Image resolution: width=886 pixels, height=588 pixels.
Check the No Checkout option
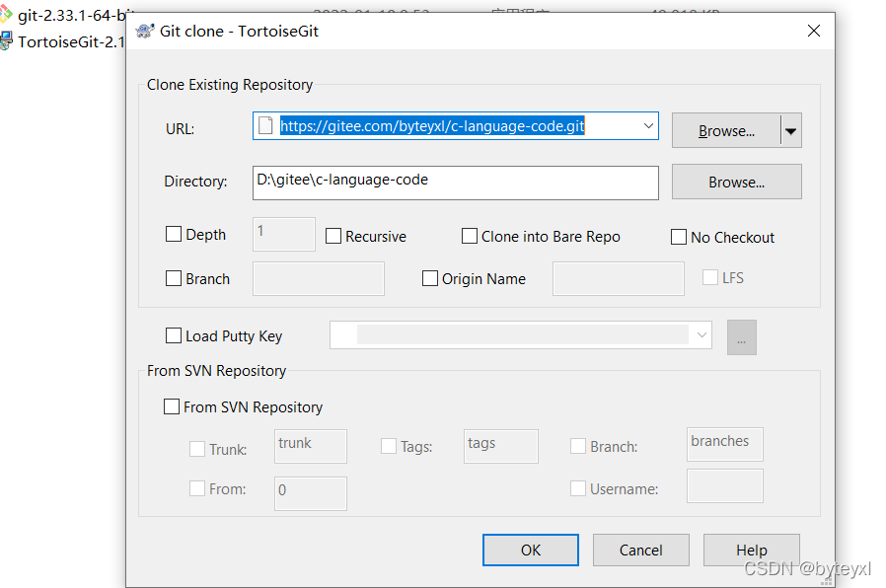[679, 237]
